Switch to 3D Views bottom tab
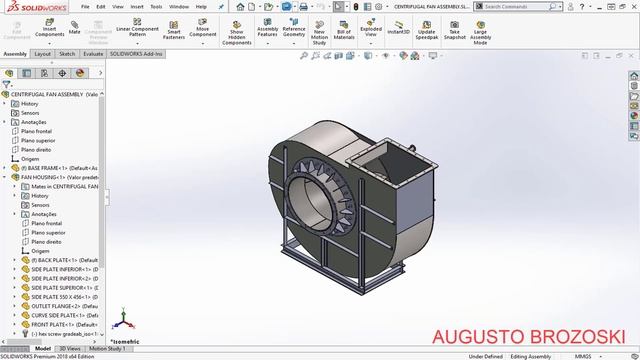 (x=70, y=349)
